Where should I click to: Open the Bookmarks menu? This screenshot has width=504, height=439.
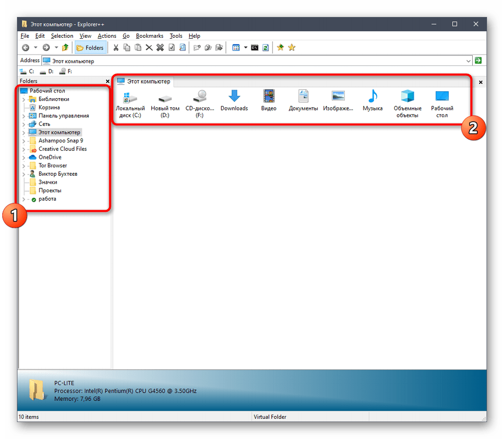click(149, 36)
